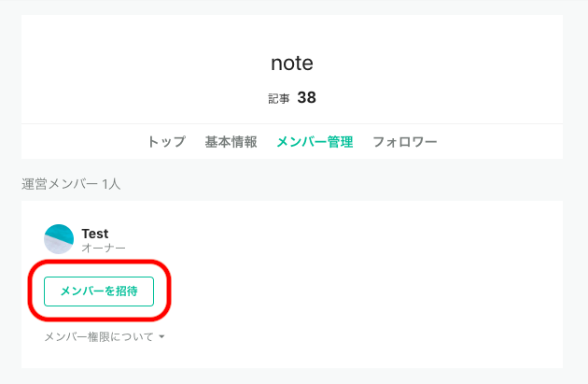Open the トップ tab
Viewport: 588px width, 384px height.
tap(166, 142)
